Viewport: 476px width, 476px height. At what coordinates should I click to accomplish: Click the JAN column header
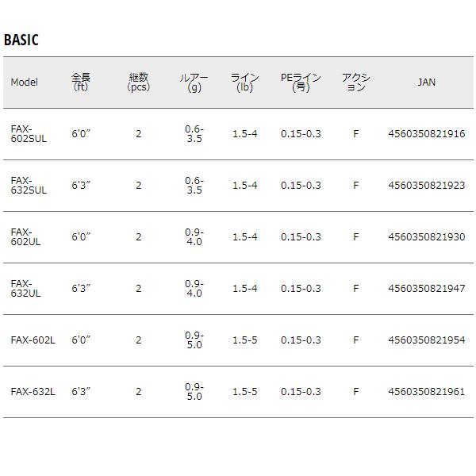tap(426, 83)
